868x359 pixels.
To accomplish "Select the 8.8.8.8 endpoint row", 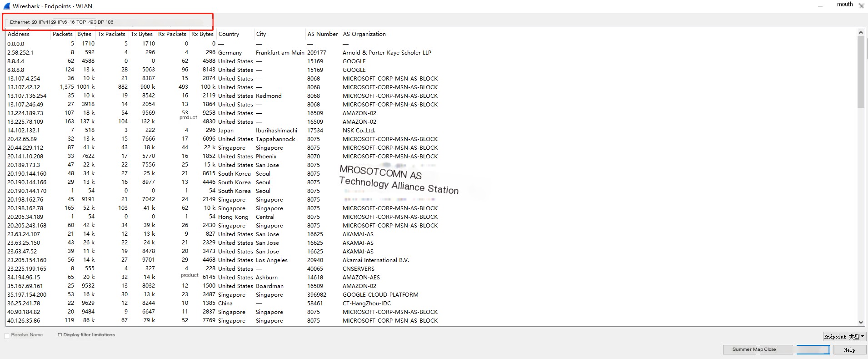I will click(x=431, y=70).
